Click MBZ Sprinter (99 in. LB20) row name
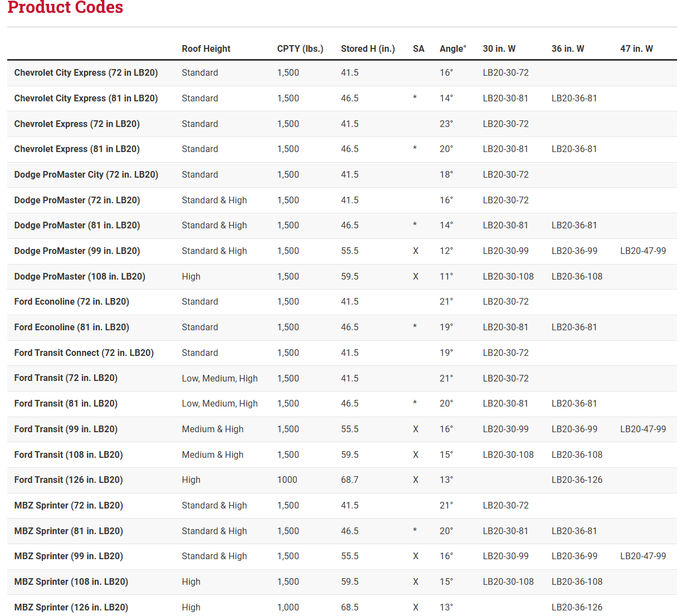The height and width of the screenshot is (616, 686). point(69,556)
